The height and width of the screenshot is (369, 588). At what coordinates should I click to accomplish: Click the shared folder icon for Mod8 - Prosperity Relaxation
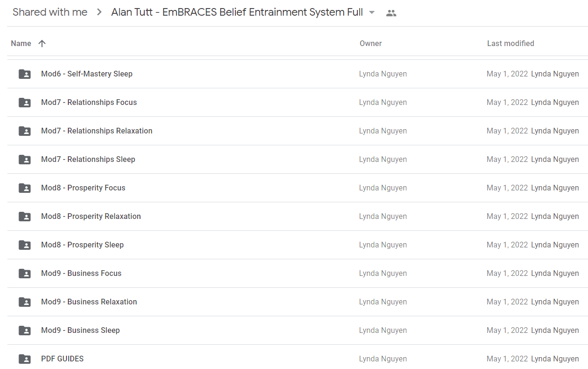coord(25,217)
